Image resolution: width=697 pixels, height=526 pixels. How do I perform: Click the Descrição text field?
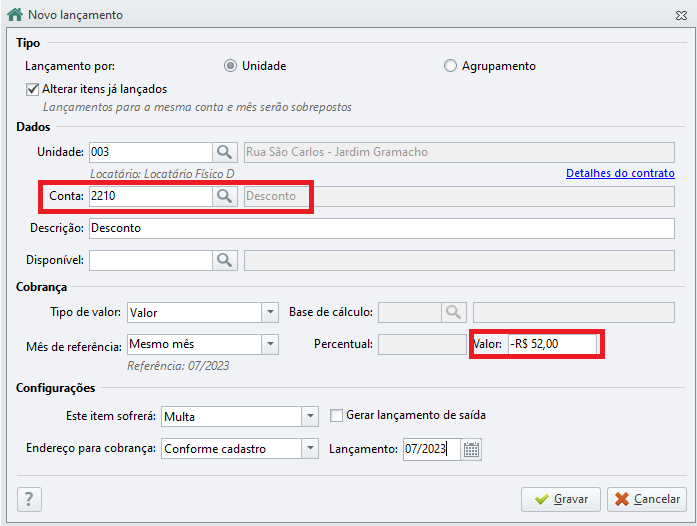coord(381,228)
